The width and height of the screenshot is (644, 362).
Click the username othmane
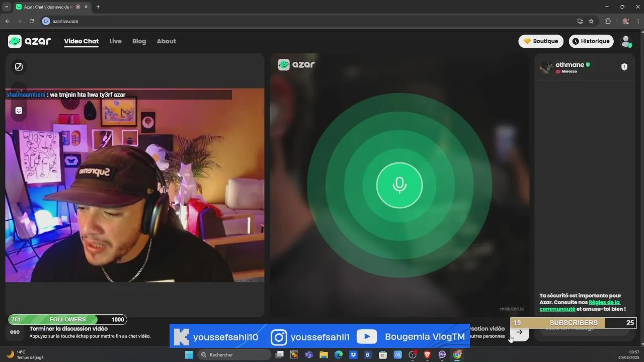570,64
